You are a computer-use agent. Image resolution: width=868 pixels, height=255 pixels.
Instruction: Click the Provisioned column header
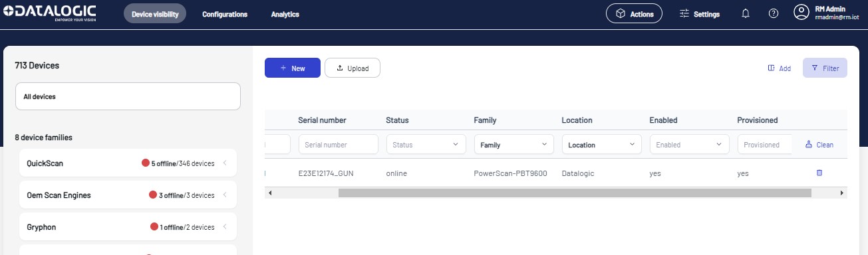[x=758, y=120]
